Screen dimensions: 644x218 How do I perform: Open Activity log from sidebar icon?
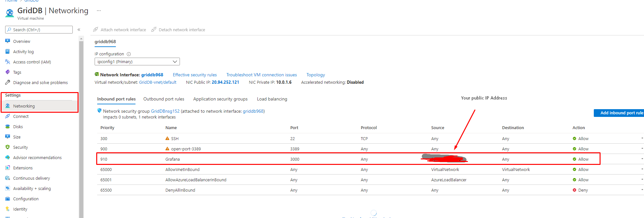tap(8, 52)
